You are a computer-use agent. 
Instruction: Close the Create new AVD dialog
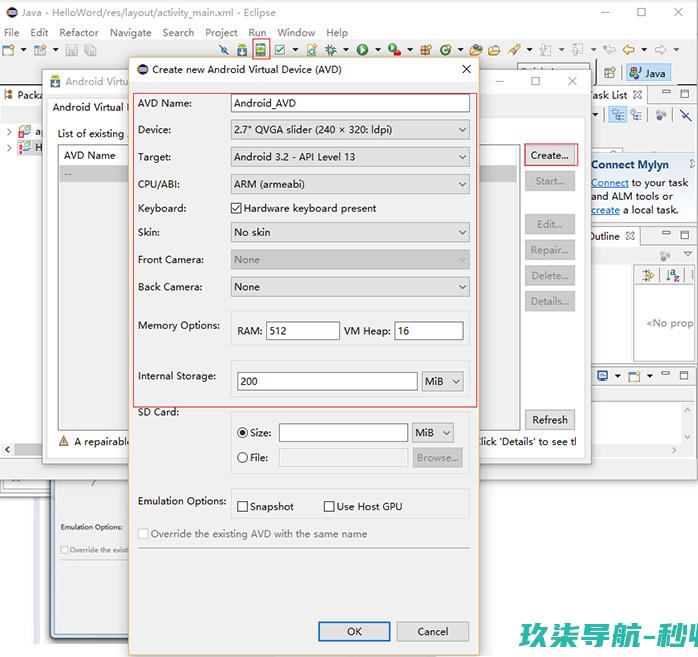[466, 69]
